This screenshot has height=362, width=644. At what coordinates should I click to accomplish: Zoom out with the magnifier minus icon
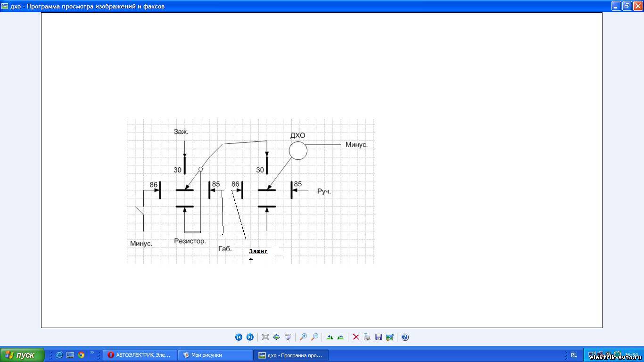pyautogui.click(x=314, y=337)
